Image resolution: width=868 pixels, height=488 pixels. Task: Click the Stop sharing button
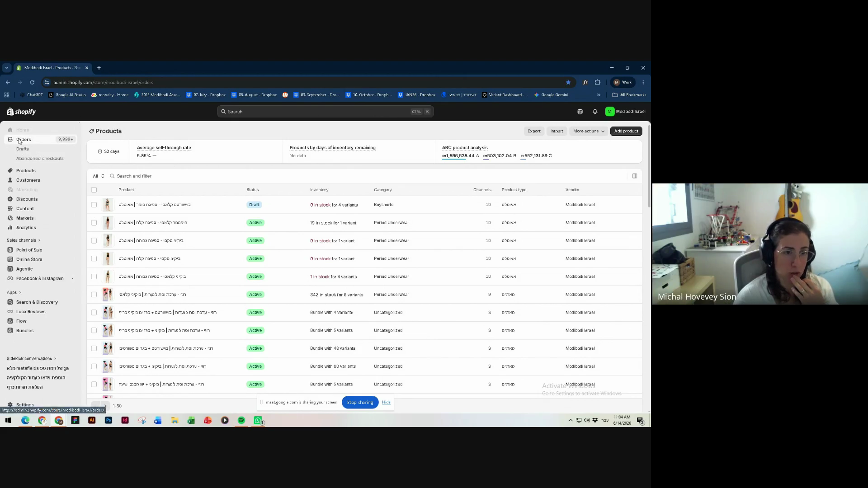360,403
